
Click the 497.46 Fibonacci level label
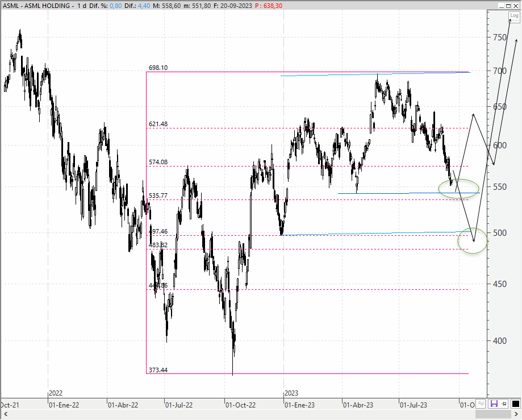pos(158,231)
